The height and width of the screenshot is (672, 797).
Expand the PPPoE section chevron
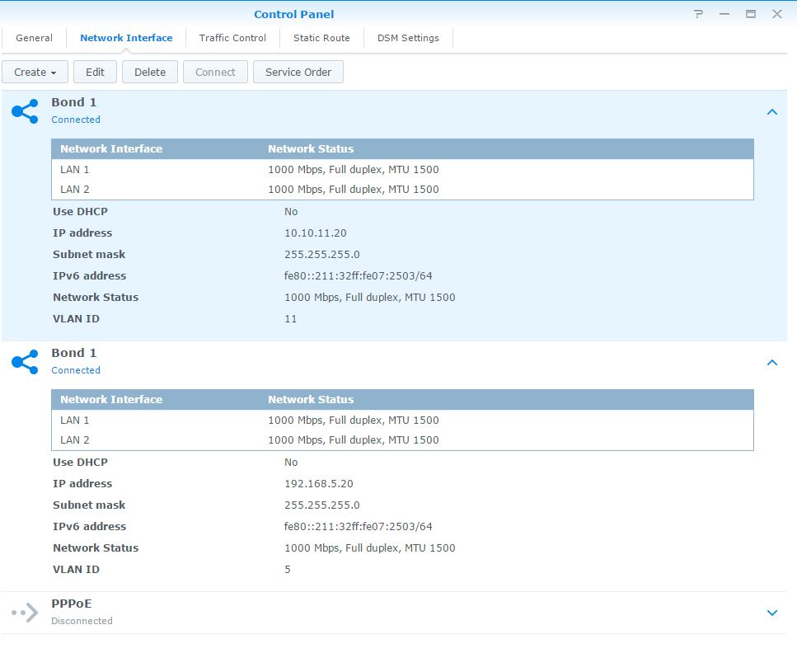(x=772, y=613)
